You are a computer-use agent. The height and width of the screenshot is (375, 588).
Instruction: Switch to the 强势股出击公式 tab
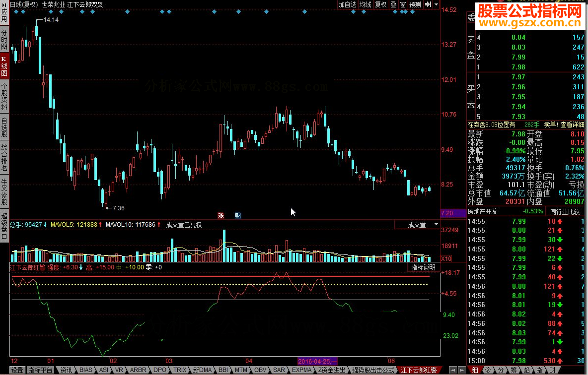pos(373,370)
